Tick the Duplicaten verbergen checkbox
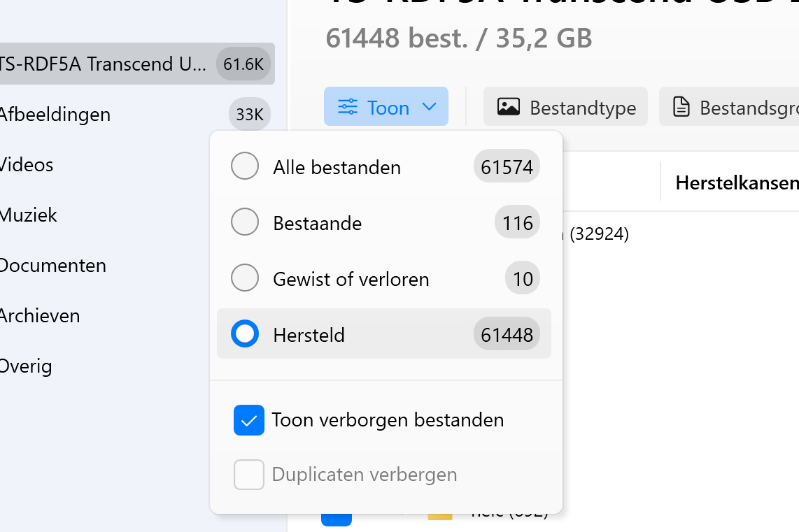 249,475
